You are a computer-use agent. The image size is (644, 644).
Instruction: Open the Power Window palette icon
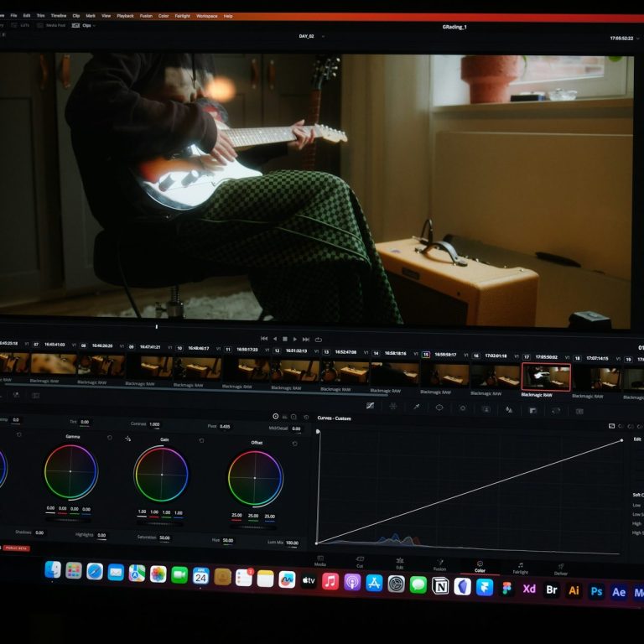pyautogui.click(x=439, y=408)
